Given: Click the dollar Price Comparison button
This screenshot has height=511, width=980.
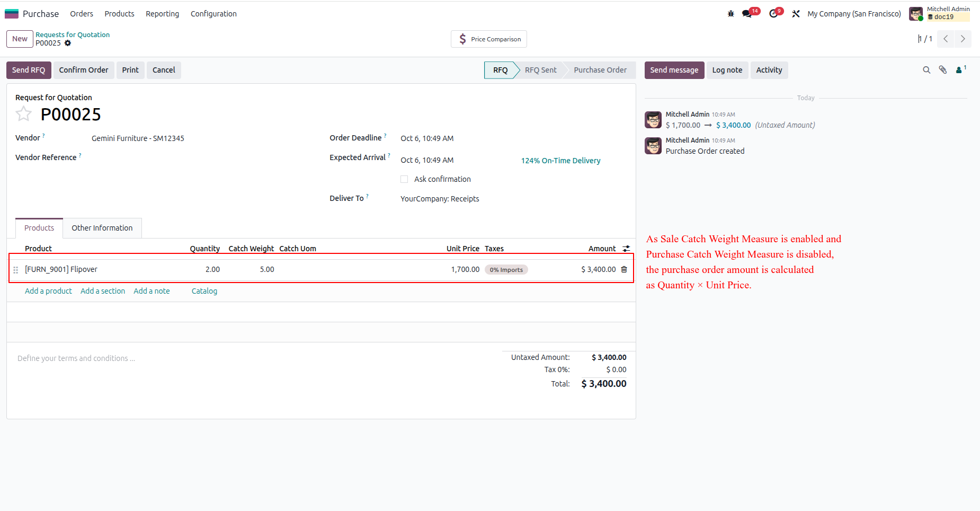Looking at the screenshot, I should pos(489,39).
